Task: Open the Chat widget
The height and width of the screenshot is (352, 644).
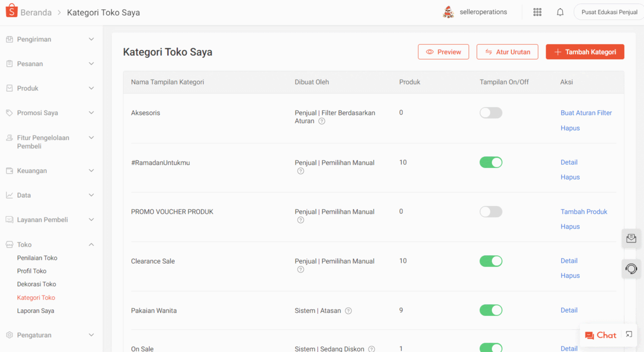Action: point(601,335)
